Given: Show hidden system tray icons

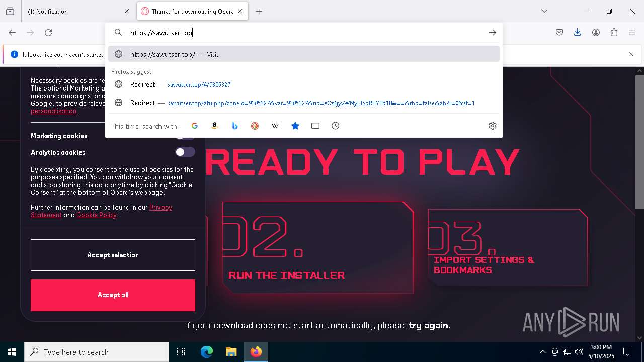Looking at the screenshot, I should pos(542,352).
